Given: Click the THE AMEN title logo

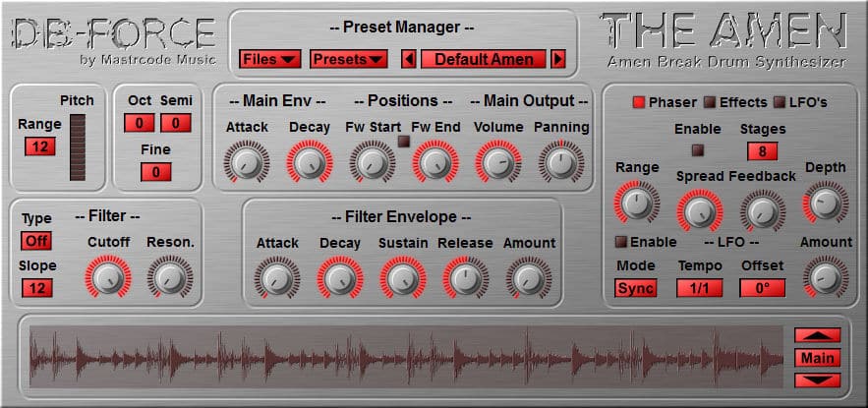Looking at the screenshot, I should click(724, 31).
